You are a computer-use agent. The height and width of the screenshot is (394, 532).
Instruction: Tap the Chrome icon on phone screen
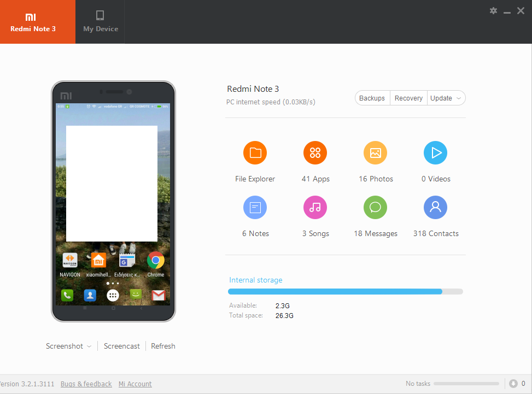(156, 261)
